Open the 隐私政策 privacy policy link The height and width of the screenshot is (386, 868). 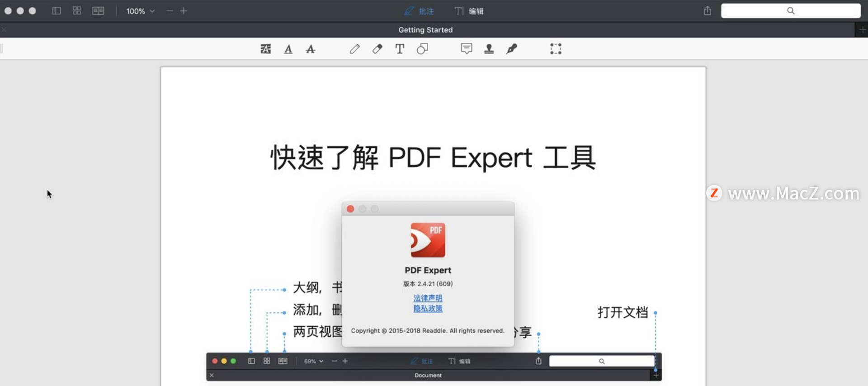tap(428, 309)
